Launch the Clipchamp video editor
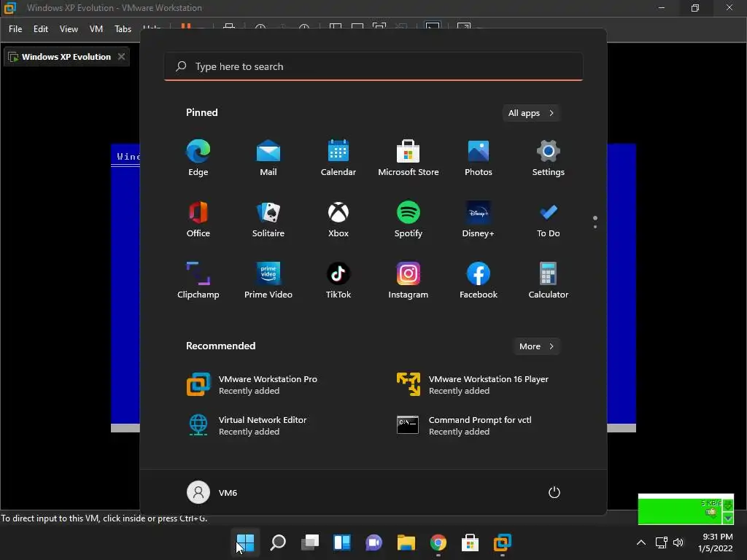 [x=198, y=281]
